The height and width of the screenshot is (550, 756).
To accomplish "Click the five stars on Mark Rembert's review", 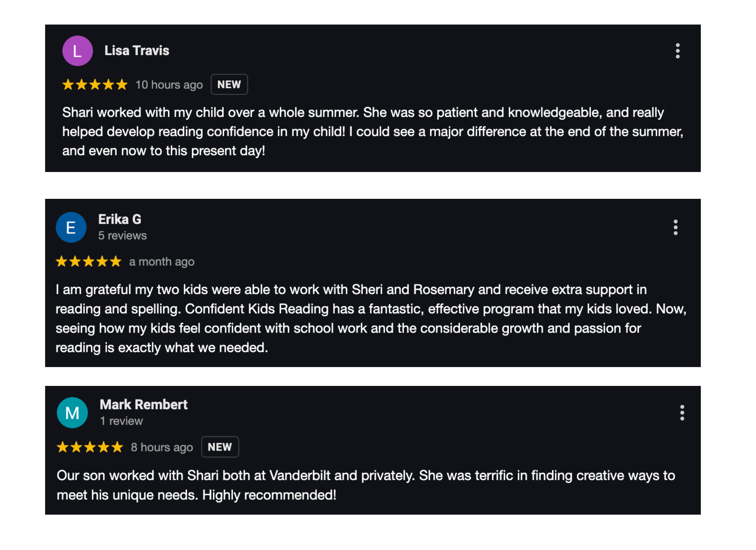I will point(90,447).
